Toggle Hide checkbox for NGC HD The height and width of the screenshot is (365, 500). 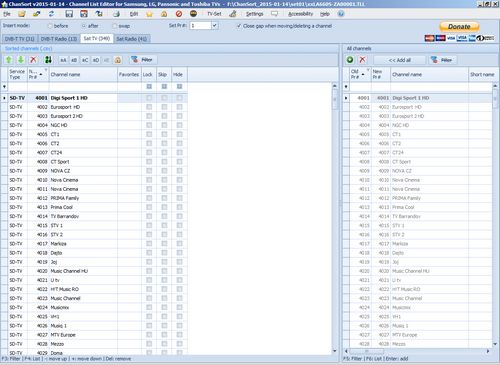point(180,125)
